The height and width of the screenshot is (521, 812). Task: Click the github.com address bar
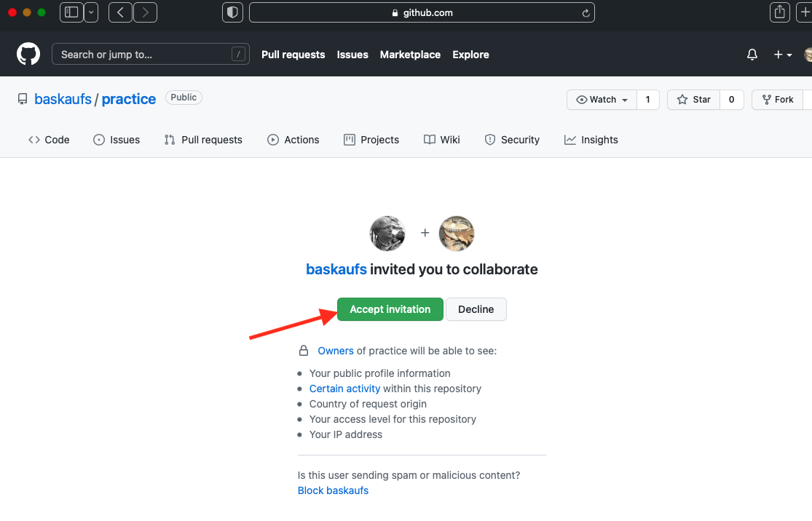(422, 12)
